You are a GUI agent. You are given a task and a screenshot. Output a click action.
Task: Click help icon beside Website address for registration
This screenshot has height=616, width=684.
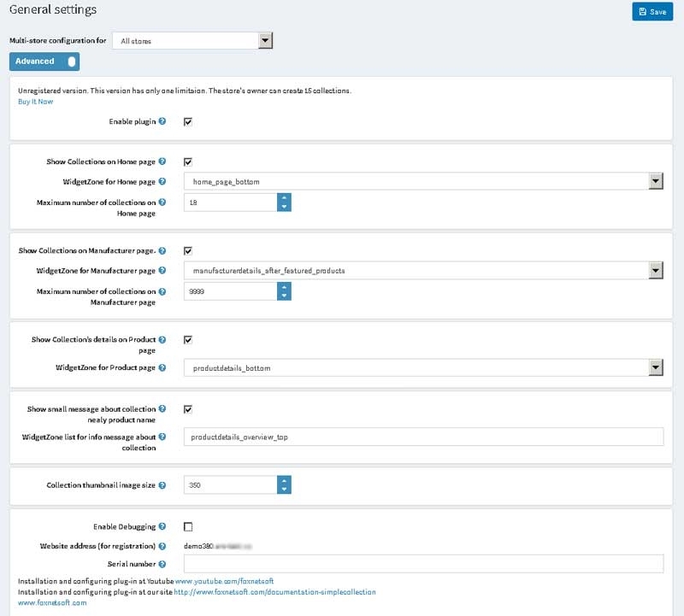tap(162, 545)
